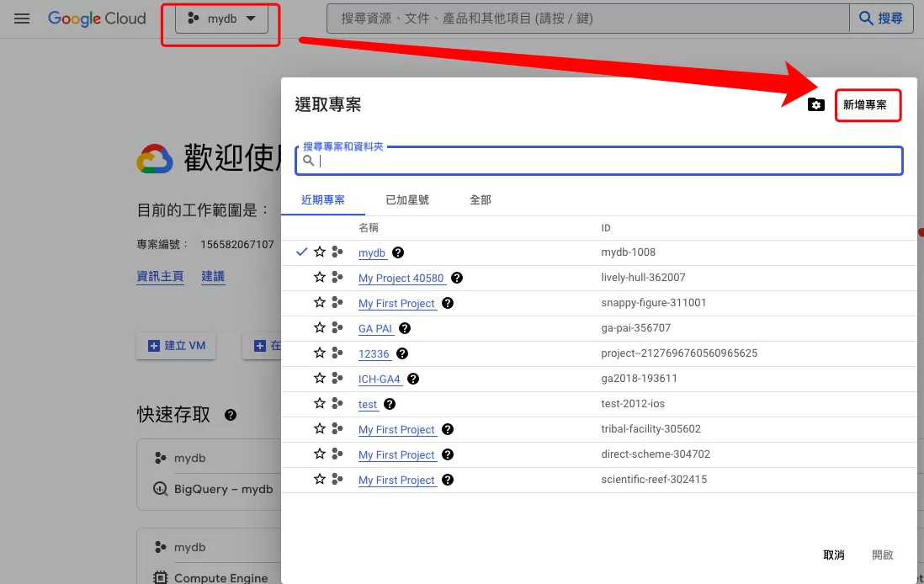Star the mydb project
The width and height of the screenshot is (924, 584).
coord(320,252)
